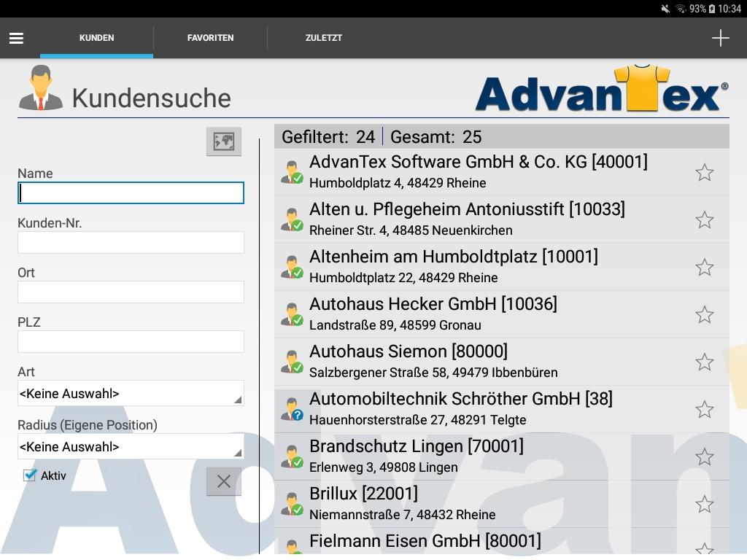Open the Radius (Eigene Position) dropdown
Screen dimensions: 747x560
[131, 447]
